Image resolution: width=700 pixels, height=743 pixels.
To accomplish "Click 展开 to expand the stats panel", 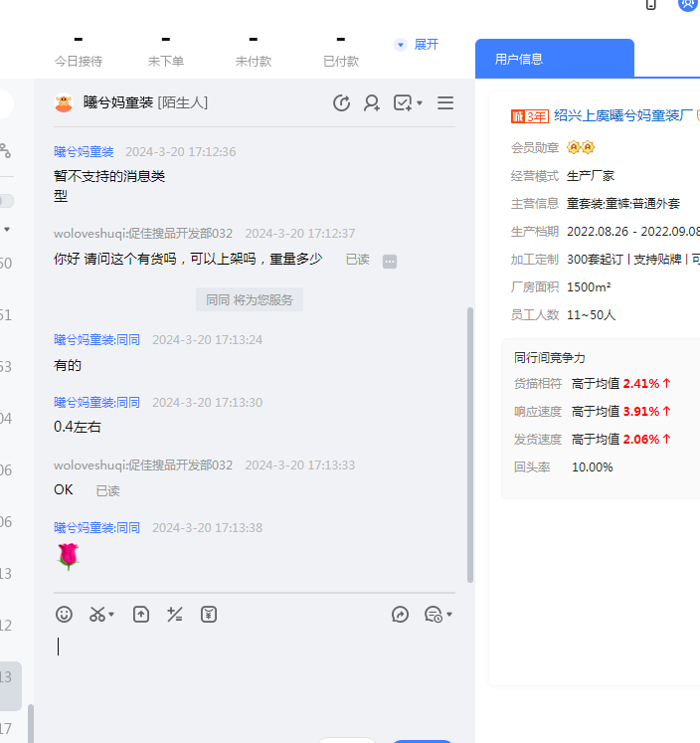I will [426, 45].
